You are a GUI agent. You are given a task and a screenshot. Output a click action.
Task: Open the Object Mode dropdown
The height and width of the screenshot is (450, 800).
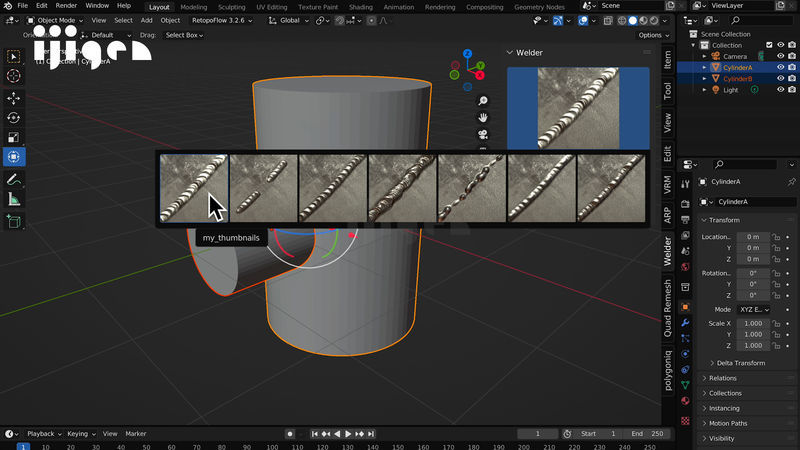click(x=56, y=20)
